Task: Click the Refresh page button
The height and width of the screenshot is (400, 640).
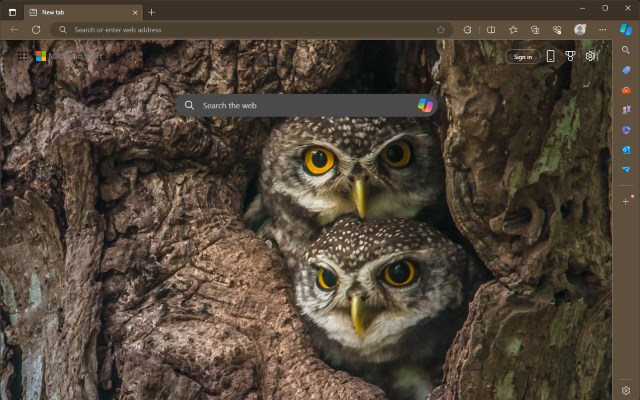Action: point(36,29)
